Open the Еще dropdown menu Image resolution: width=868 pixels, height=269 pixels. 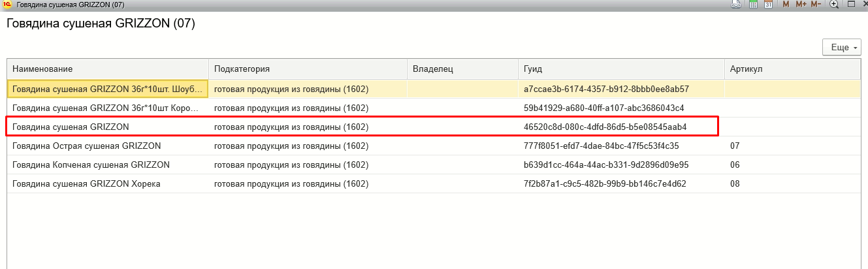841,48
